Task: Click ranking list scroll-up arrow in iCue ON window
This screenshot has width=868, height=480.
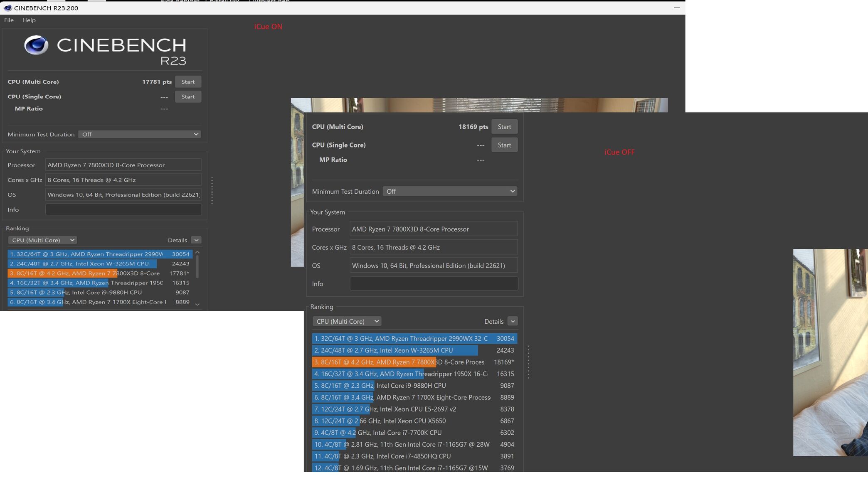Action: coord(197,253)
